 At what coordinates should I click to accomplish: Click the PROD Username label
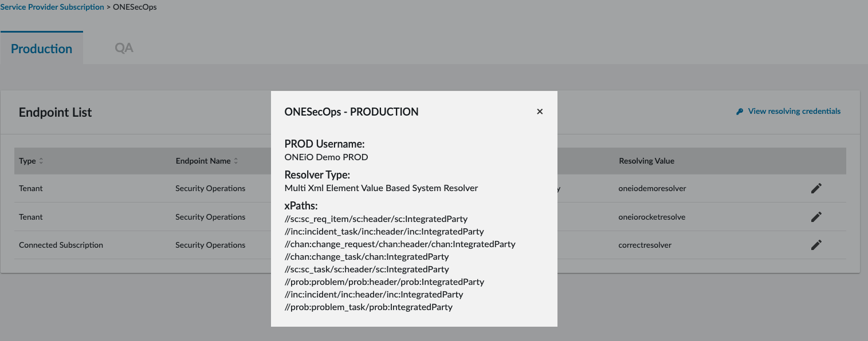point(324,144)
